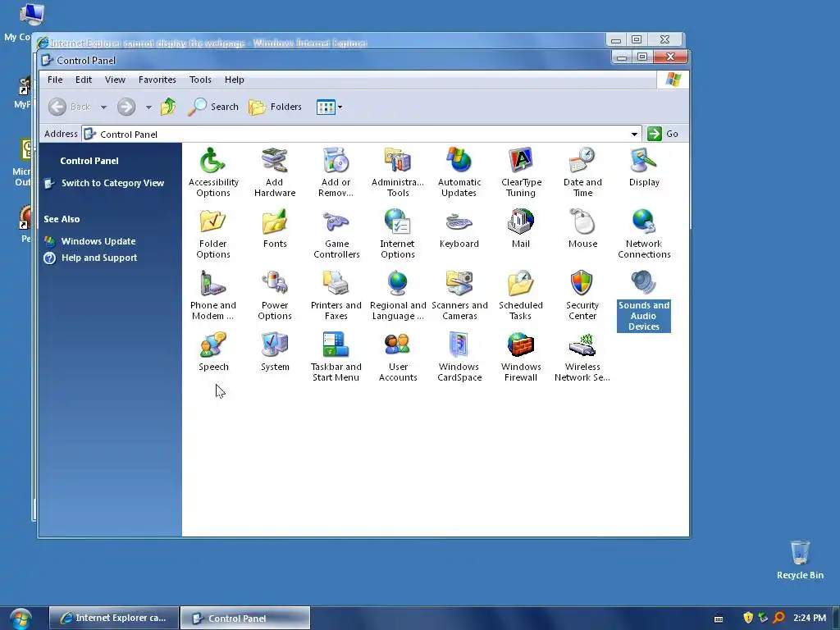Select Add or Remove Programs icon
The image size is (840, 630).
point(336,172)
